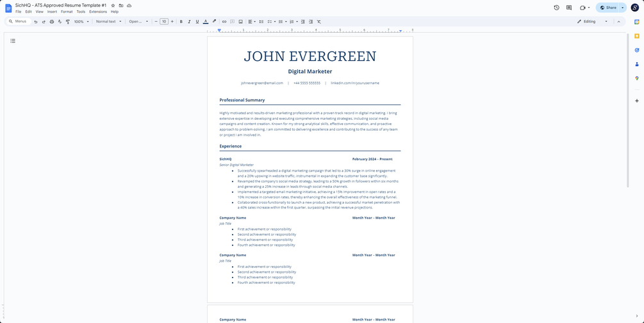Open the zoom level dropdown at 100%

[x=81, y=21]
